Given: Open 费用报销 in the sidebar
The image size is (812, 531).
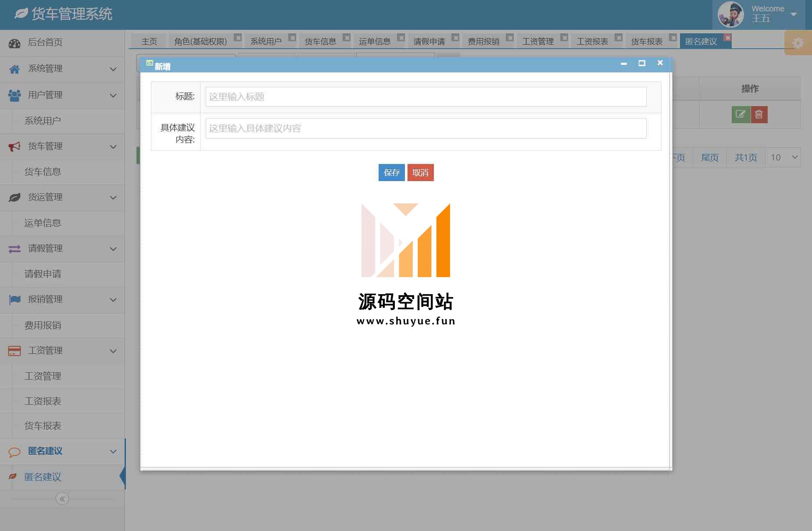Looking at the screenshot, I should 43,325.
